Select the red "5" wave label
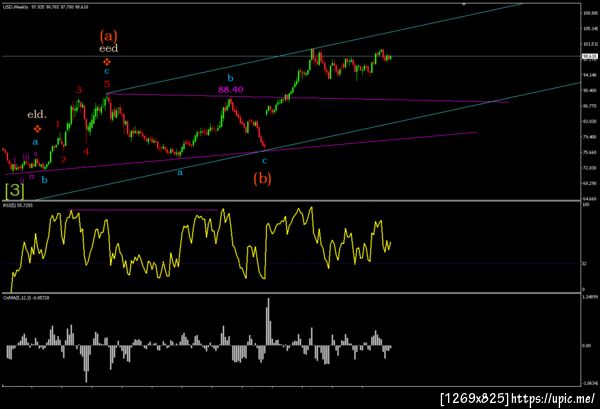600x409 pixels. pyautogui.click(x=107, y=84)
